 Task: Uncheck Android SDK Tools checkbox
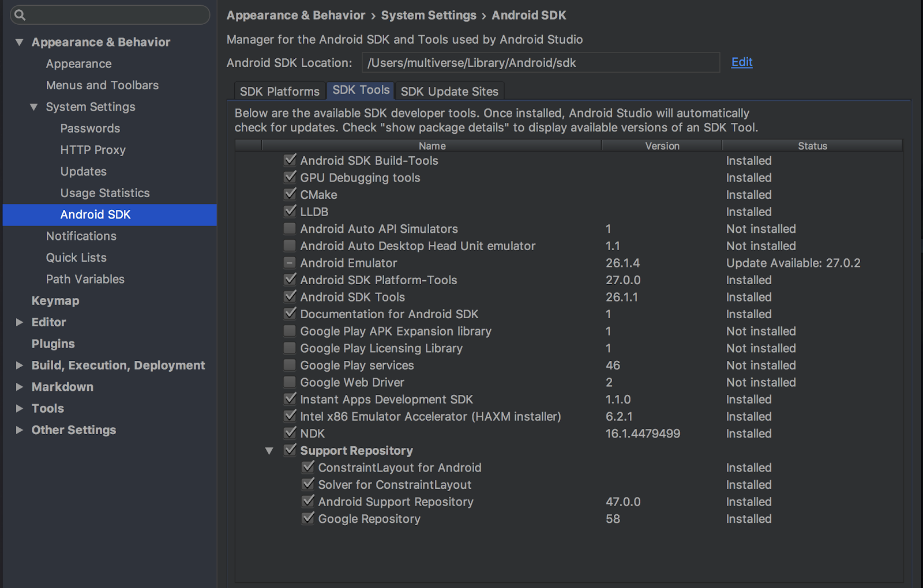click(x=290, y=296)
